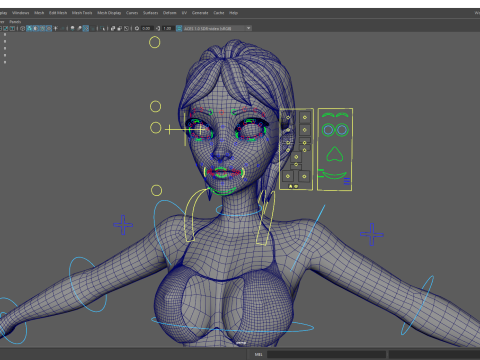Click second right slider box in face control panel
The width and height of the screenshot is (480, 360).
[x=305, y=130]
